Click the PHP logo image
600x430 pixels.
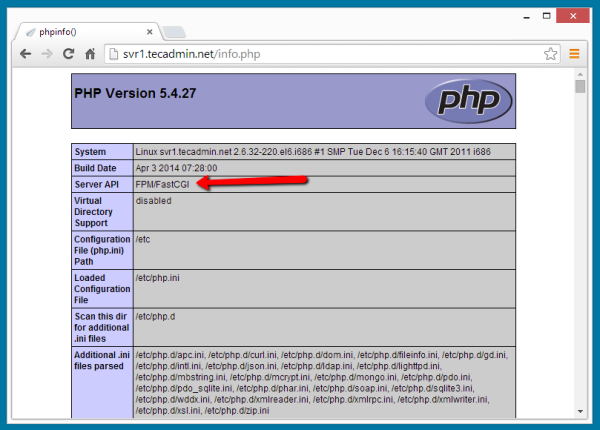coord(467,100)
